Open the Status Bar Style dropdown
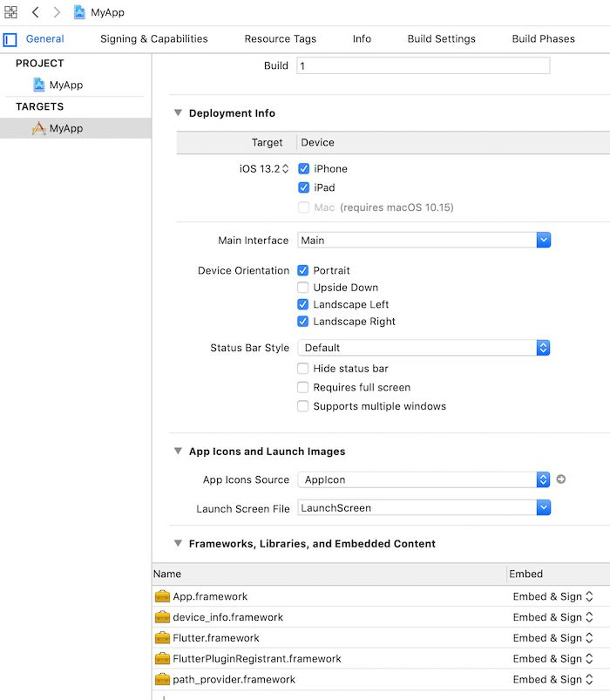The width and height of the screenshot is (610, 700). pyautogui.click(x=543, y=348)
